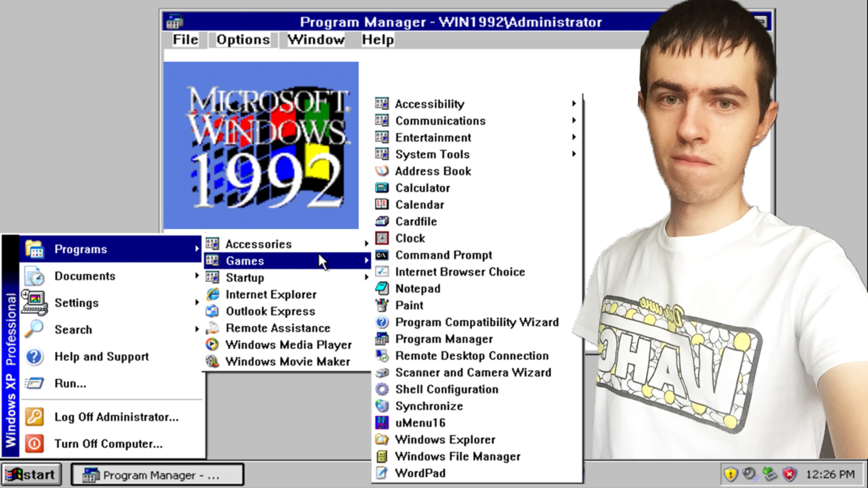
Task: Open the Address Book
Action: tap(433, 171)
